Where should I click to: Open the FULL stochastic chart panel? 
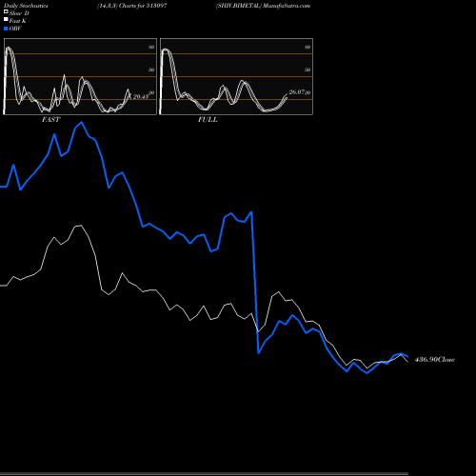236,76
